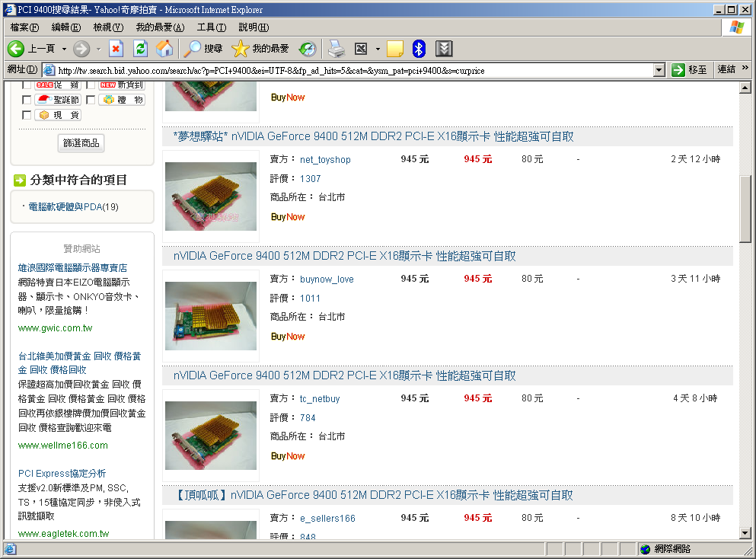
Task: Open the 檢視(V) menu
Action: (x=107, y=27)
